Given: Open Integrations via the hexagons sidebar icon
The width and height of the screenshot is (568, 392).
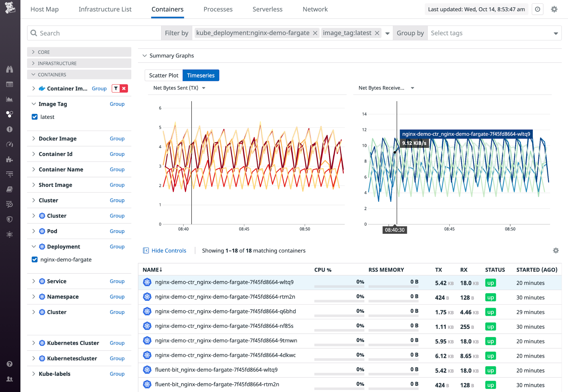Looking at the screenshot, I should [10, 115].
